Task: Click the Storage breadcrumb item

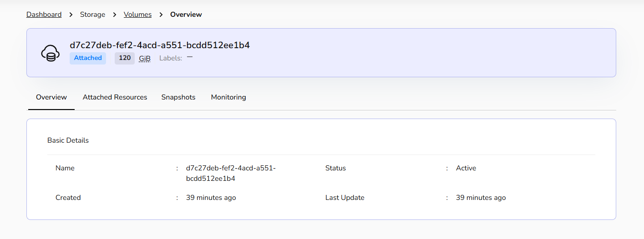Action: coord(92,15)
